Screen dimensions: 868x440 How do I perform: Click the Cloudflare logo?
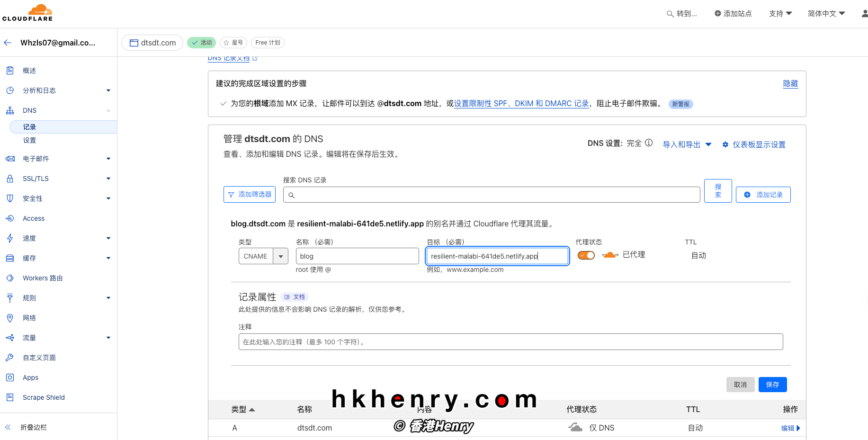(x=27, y=13)
